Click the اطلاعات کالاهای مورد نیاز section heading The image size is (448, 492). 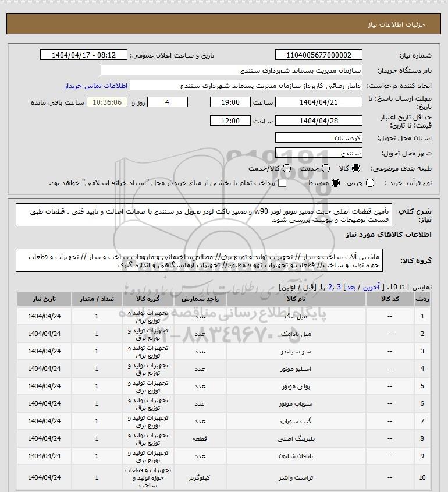[x=389, y=235]
